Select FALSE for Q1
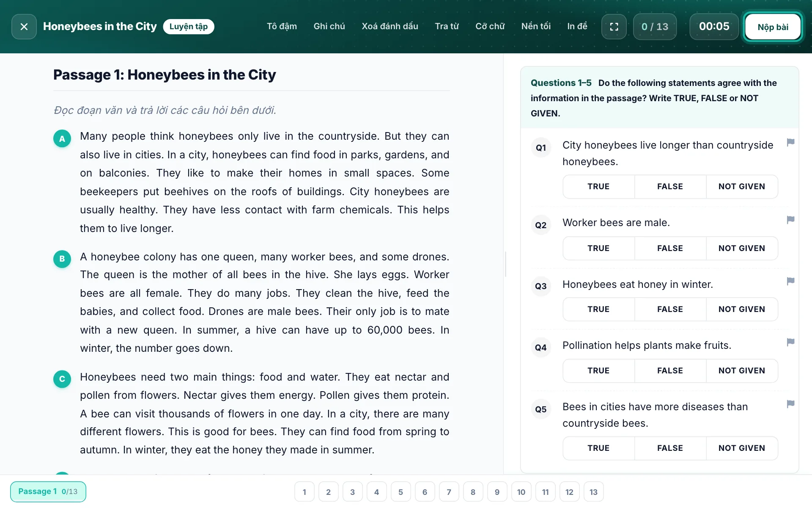The height and width of the screenshot is (508, 812). click(x=670, y=187)
